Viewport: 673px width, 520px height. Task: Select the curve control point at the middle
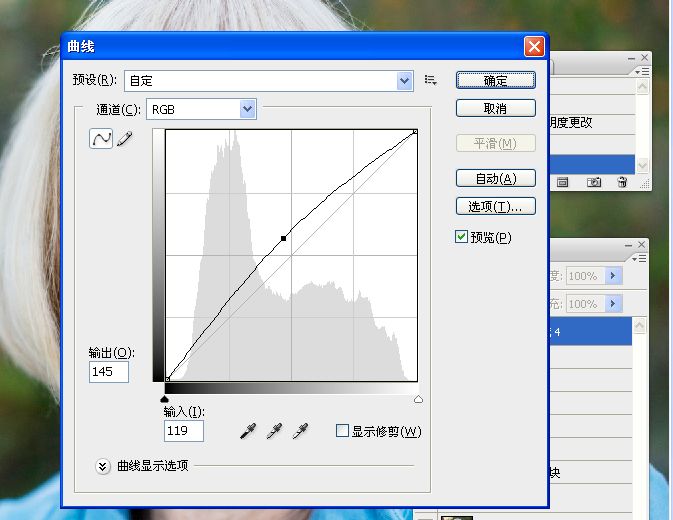point(283,238)
